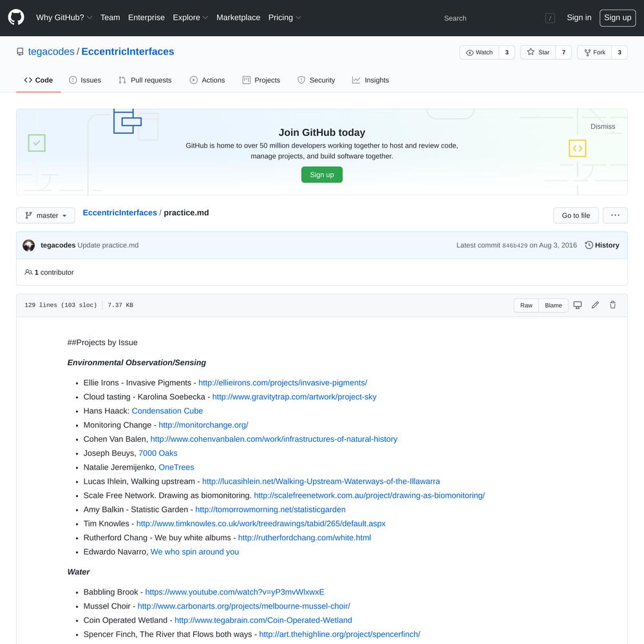View the file History
This screenshot has width=644, height=644.
tap(602, 245)
